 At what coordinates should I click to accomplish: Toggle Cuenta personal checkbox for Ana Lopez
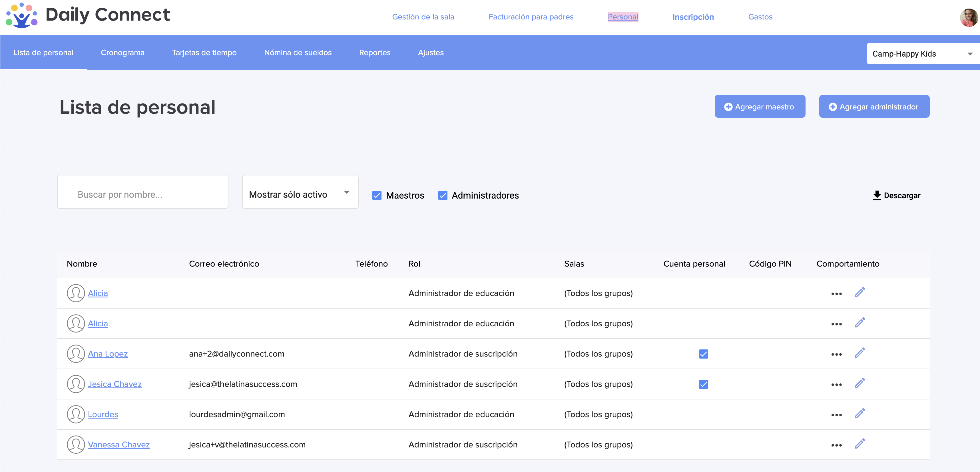coord(703,354)
